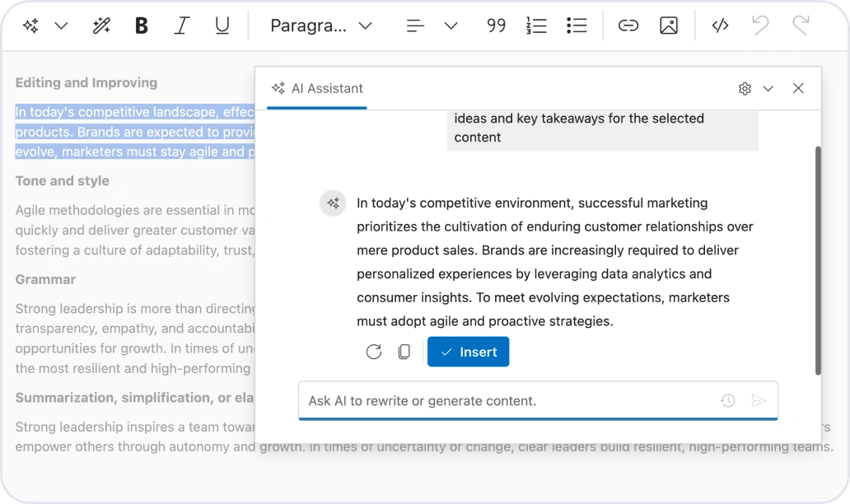The height and width of the screenshot is (504, 850).
Task: Undo the last change
Action: pos(760,26)
